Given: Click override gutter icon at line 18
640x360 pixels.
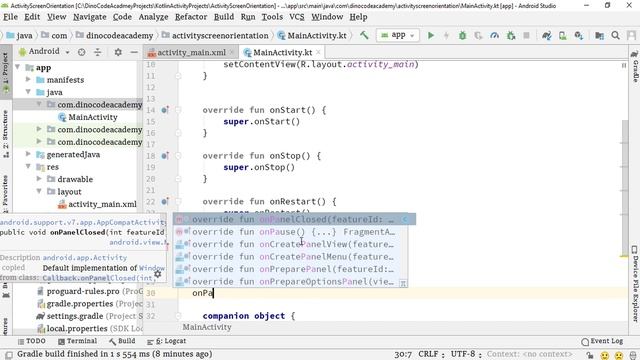Looking at the screenshot, I should [x=165, y=156].
